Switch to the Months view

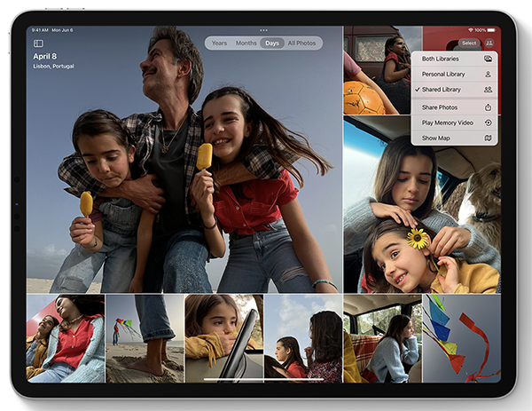click(x=246, y=43)
